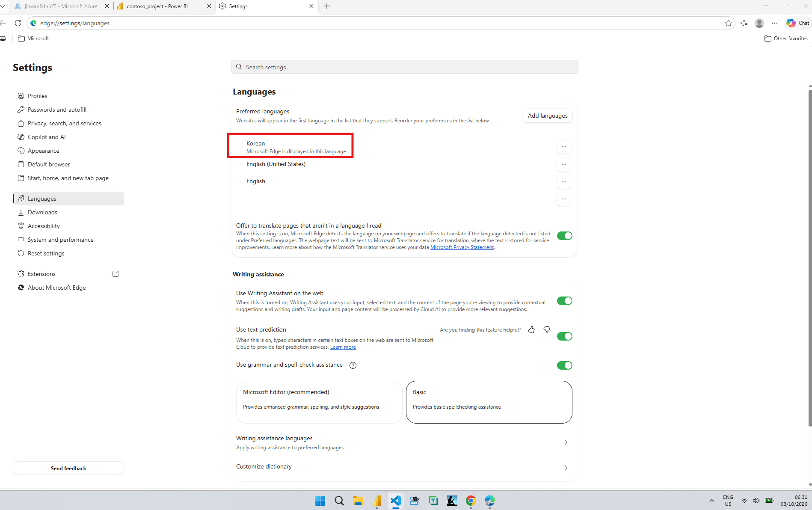The image size is (812, 510).
Task: Open more actions for English (United States)
Action: click(564, 164)
